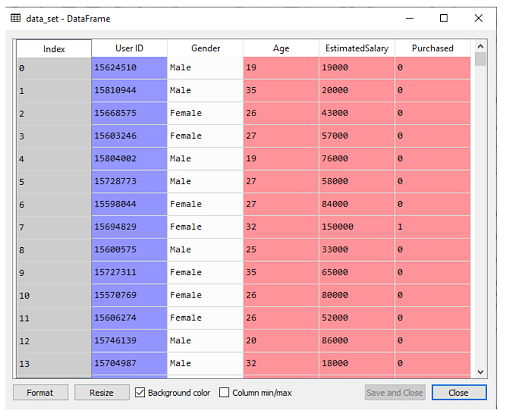Click the Close button at bottom
Screen dimensions: 512x410
click(x=459, y=392)
